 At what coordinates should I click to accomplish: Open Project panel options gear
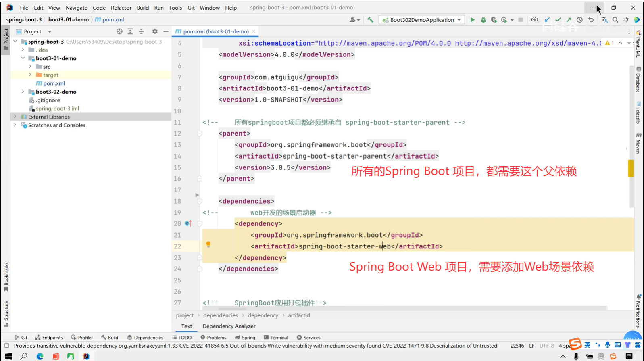(155, 31)
